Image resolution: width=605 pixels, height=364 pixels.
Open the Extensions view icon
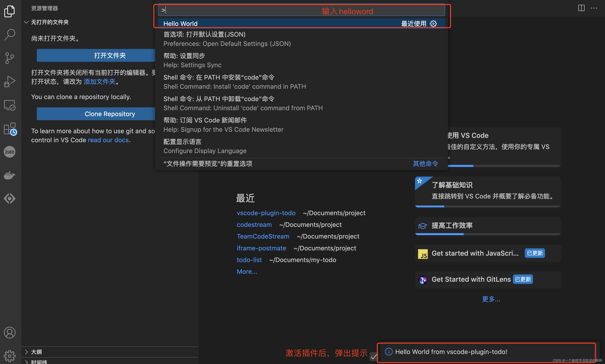pos(10,129)
